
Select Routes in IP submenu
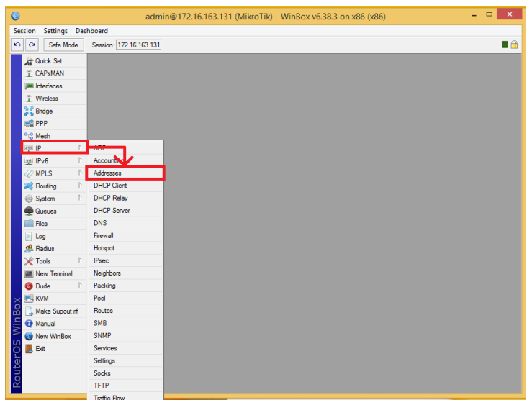coord(125,311)
